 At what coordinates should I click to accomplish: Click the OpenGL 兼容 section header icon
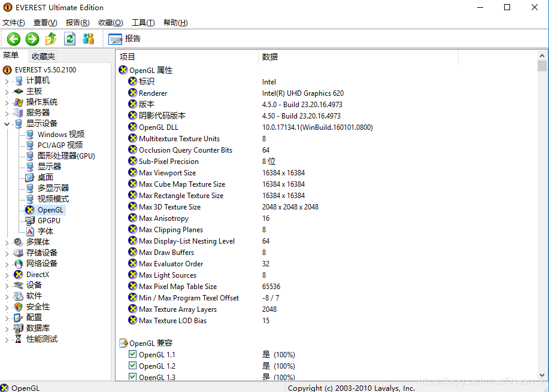click(123, 343)
